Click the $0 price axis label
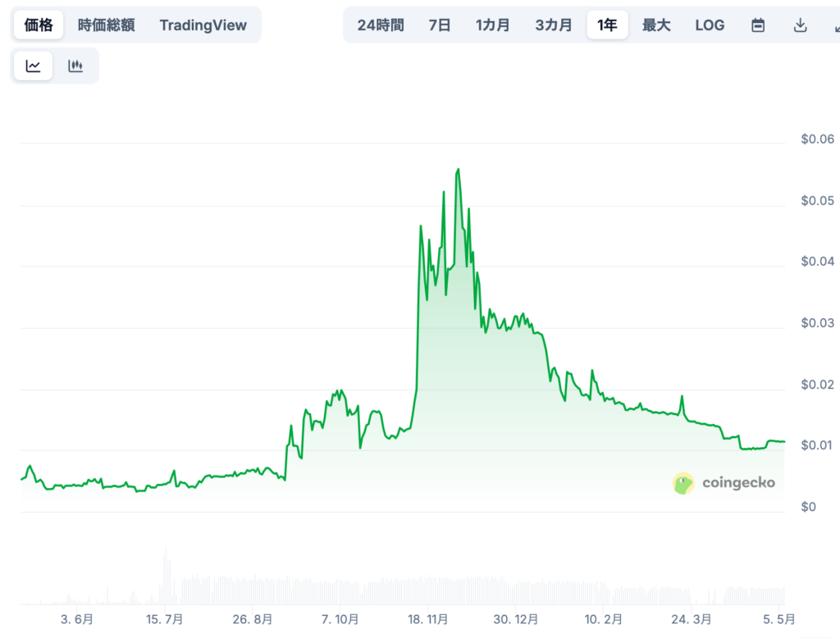Viewport: 840px width, 638px height. [x=808, y=507]
